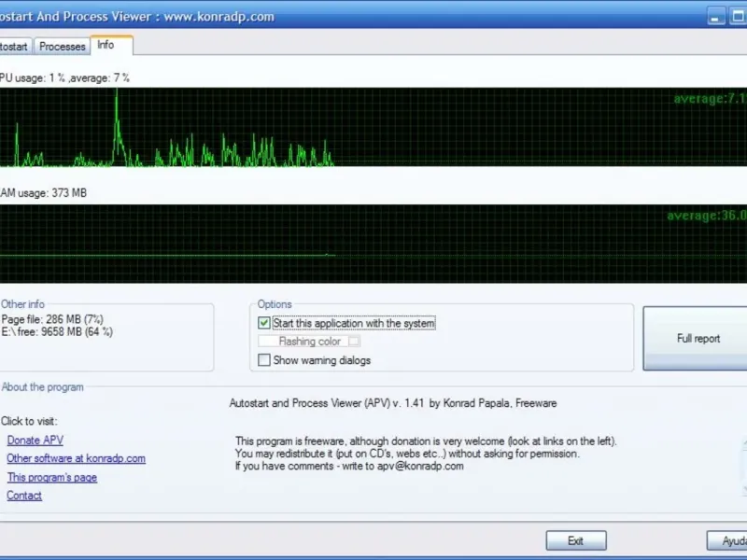
Task: Pick the Flashing color swatch
Action: [354, 341]
